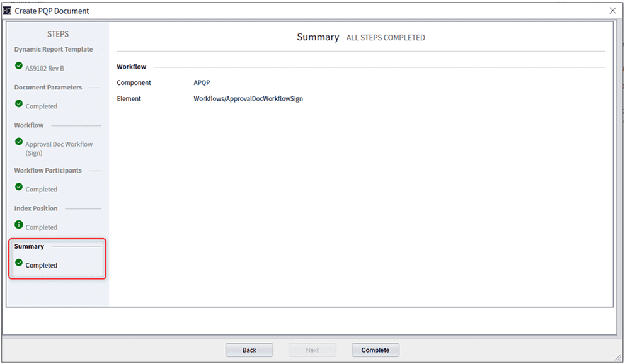625x364 pixels.
Task: Click the ALL STEPS COMPLETED status text
Action: [386, 38]
